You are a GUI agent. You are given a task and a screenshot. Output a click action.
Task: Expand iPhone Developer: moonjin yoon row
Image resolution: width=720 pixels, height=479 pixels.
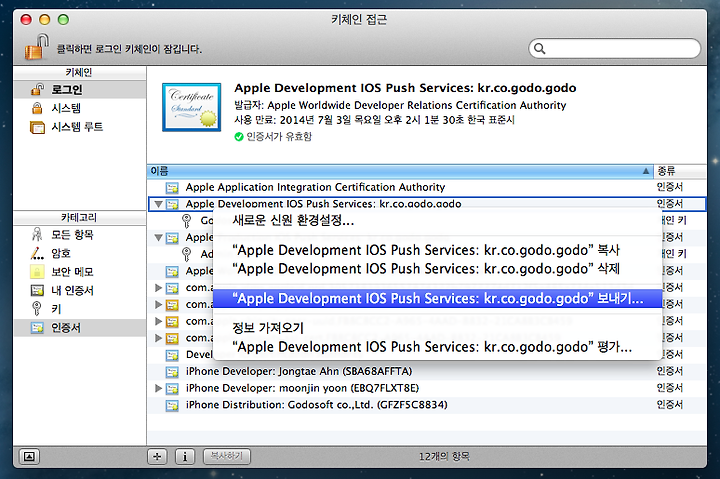click(x=158, y=388)
